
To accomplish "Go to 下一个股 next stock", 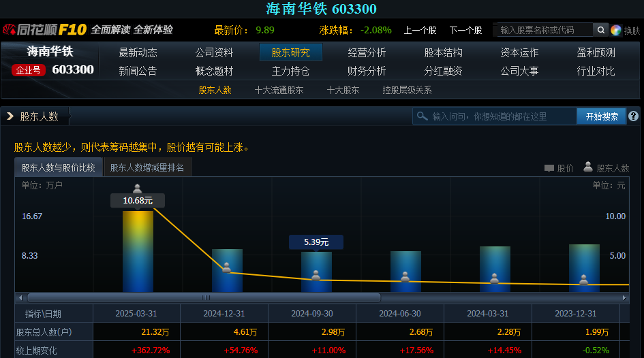I will click(465, 31).
